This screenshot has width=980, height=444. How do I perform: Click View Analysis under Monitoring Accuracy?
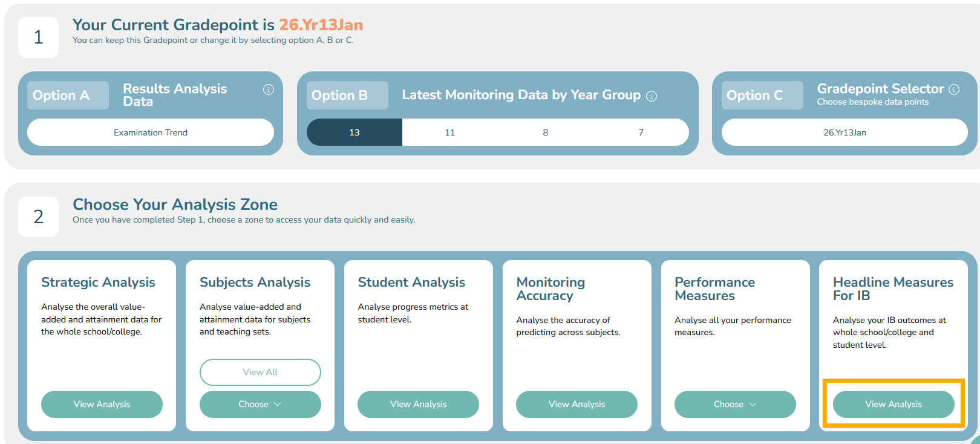click(x=577, y=404)
